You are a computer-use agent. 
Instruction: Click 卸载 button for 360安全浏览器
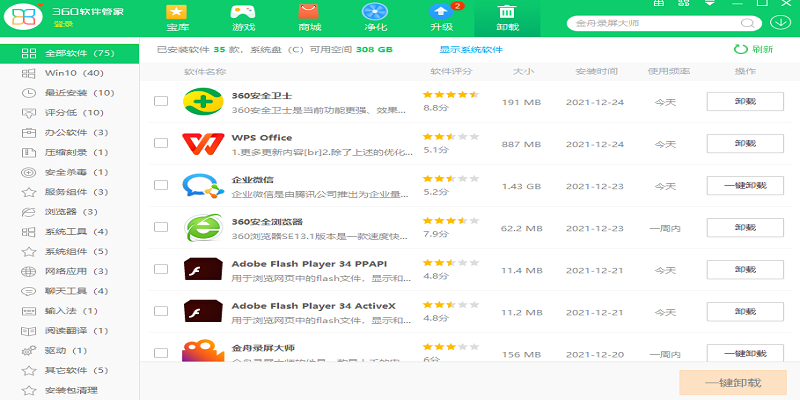coord(744,228)
